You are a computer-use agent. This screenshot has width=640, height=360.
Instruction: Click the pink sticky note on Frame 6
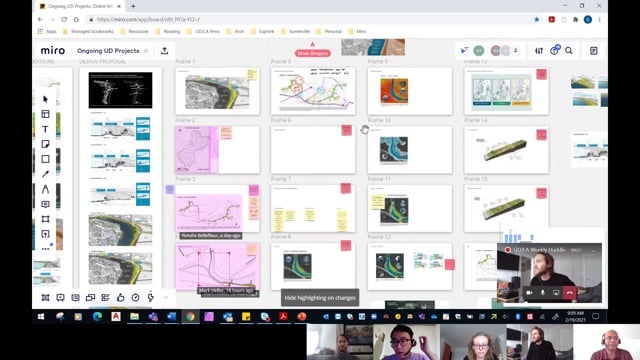coord(347,131)
